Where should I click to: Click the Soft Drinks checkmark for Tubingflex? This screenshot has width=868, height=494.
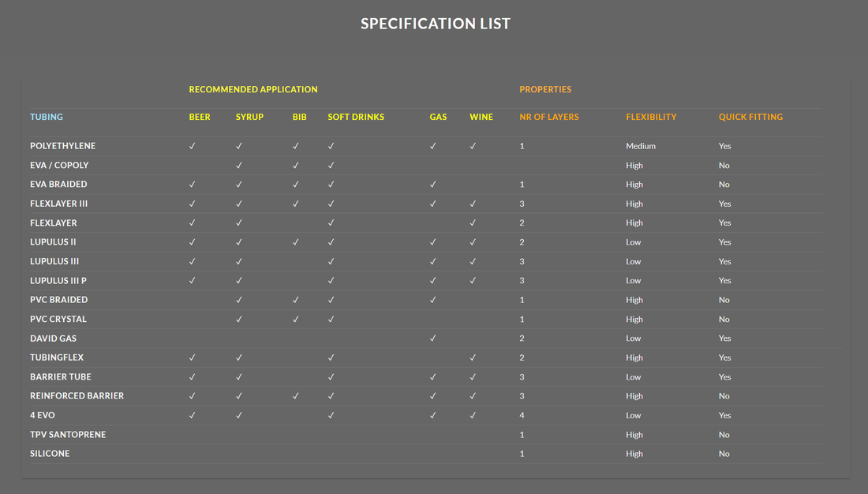pos(331,357)
